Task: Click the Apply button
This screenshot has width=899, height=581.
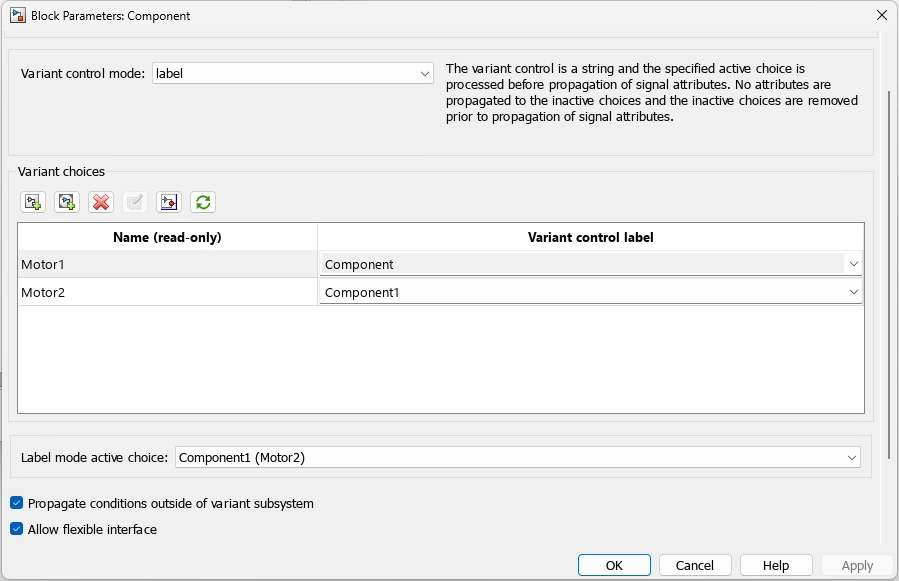Action: pyautogui.click(x=857, y=564)
